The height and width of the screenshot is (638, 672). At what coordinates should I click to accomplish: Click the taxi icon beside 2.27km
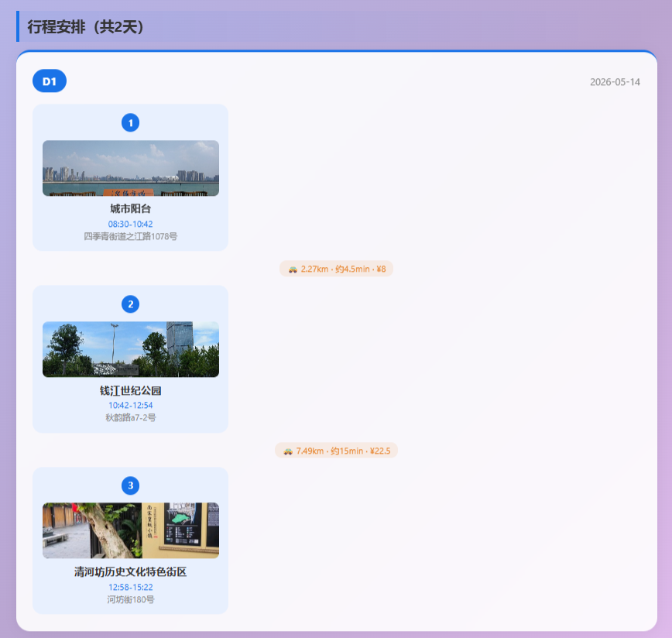[293, 269]
